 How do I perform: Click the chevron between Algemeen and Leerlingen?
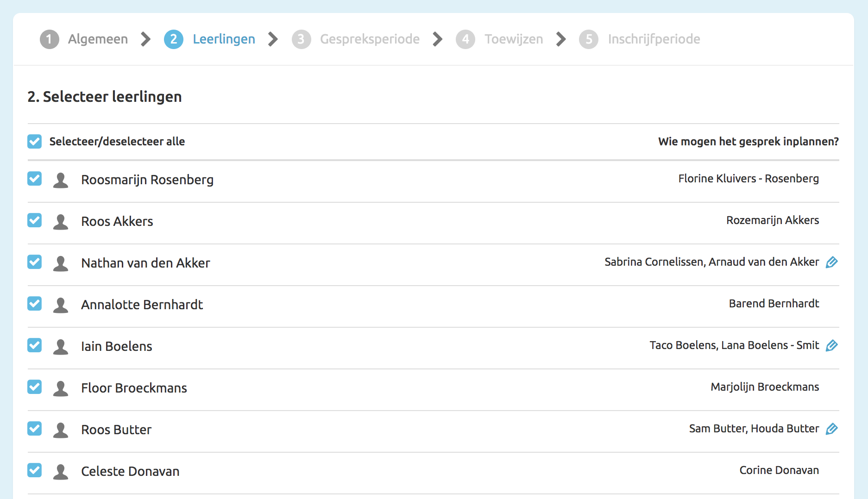[145, 39]
